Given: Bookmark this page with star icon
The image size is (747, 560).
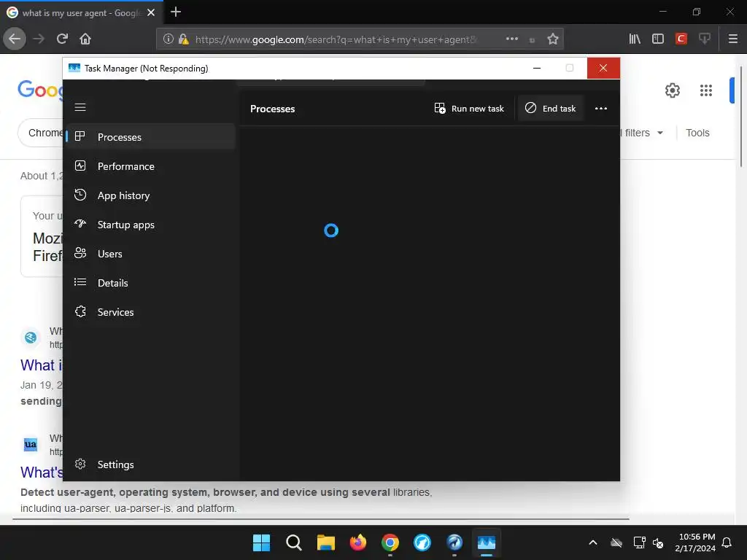Looking at the screenshot, I should [553, 39].
